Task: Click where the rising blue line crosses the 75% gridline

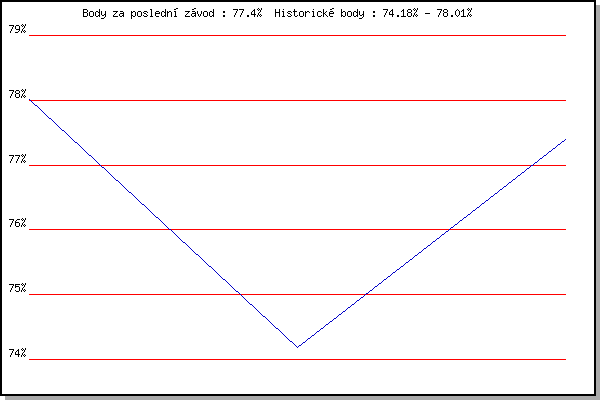Action: [366, 294]
